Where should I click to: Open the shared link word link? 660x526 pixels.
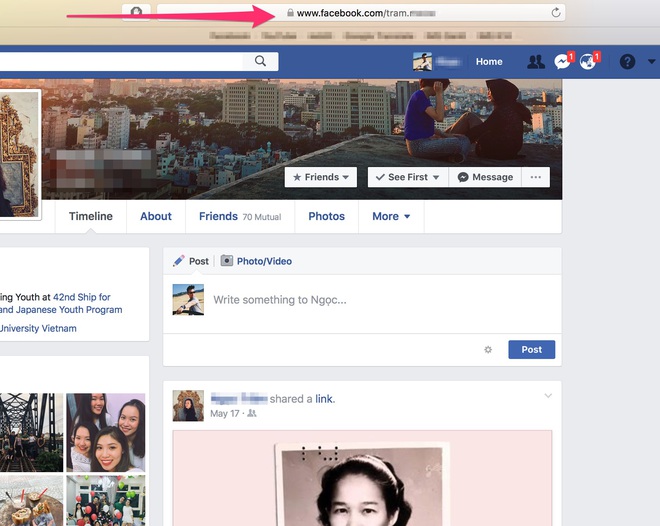tap(324, 399)
